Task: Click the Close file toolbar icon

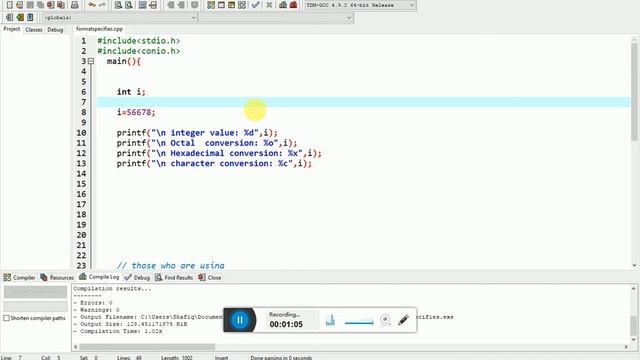Action: (51, 5)
